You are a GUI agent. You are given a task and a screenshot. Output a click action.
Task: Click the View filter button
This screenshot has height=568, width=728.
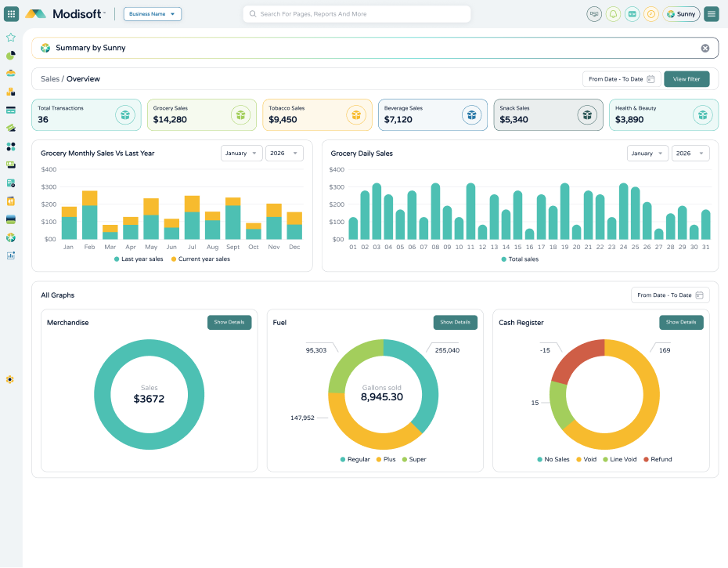(x=687, y=79)
